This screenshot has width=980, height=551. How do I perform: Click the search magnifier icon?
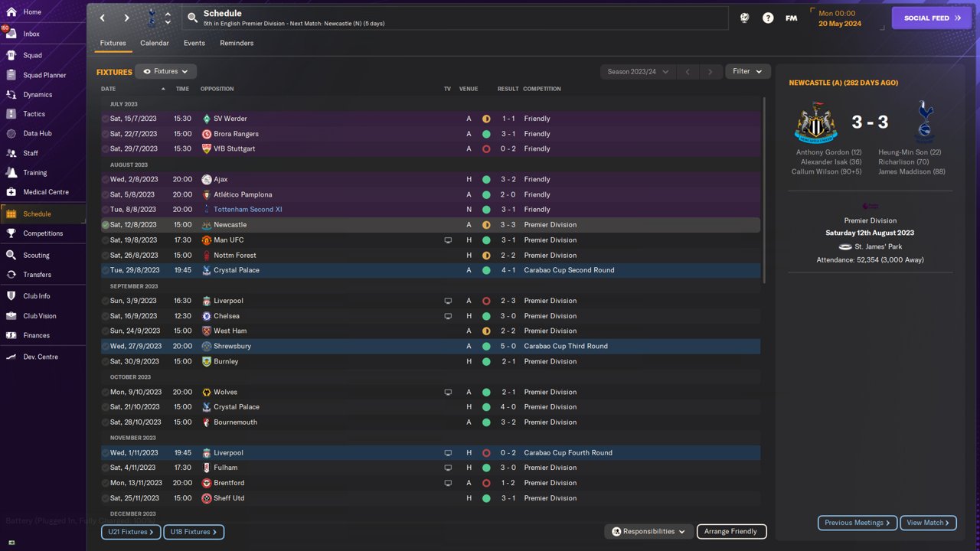click(192, 18)
